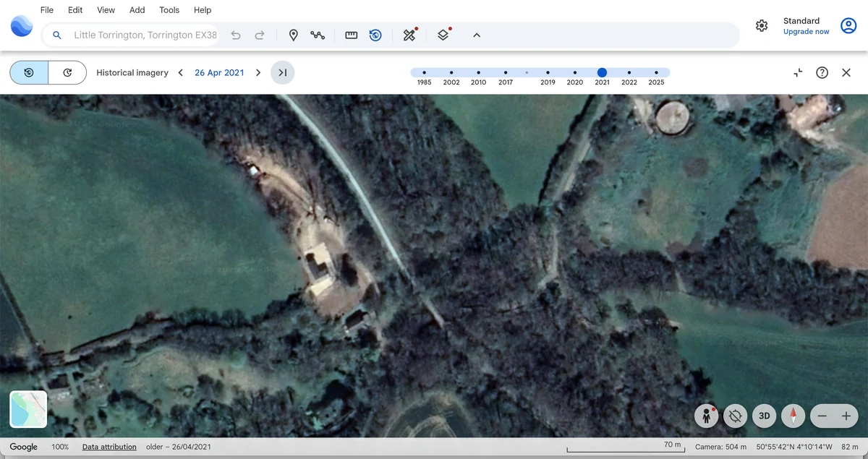Switch to 3D view
Image resolution: width=868 pixels, height=459 pixels.
click(764, 416)
